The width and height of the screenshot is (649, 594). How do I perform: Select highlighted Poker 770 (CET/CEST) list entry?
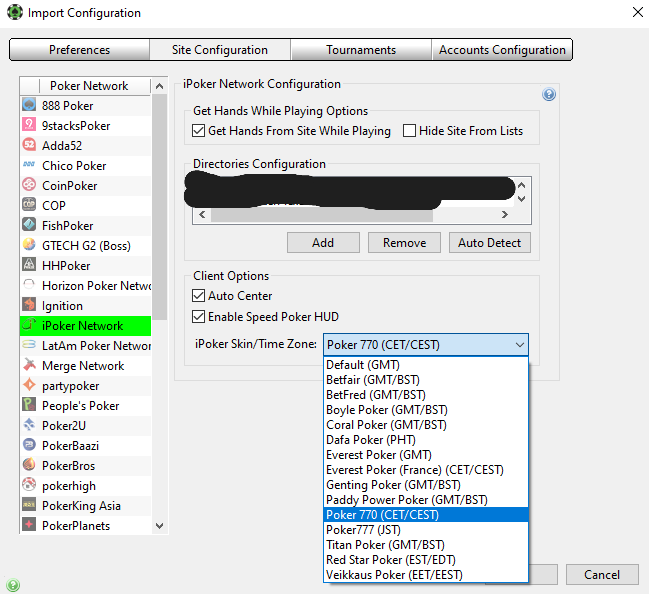[426, 515]
